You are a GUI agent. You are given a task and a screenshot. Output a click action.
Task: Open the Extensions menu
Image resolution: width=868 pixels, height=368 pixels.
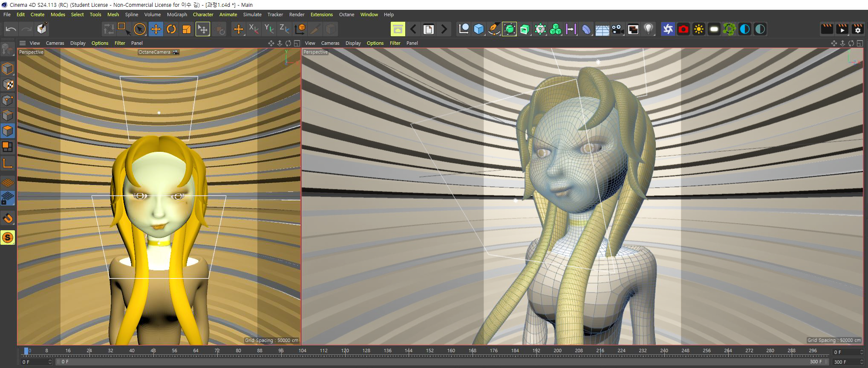tap(322, 14)
